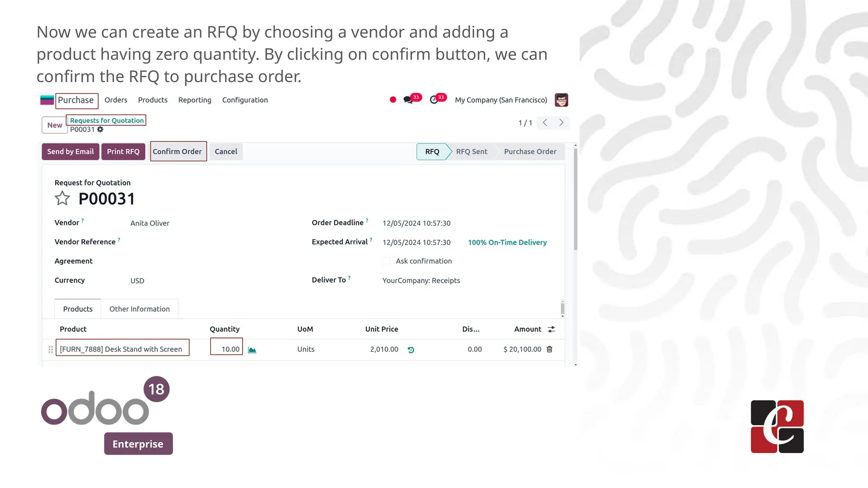
Task: Click the Vendor Reference input field
Action: click(212, 242)
